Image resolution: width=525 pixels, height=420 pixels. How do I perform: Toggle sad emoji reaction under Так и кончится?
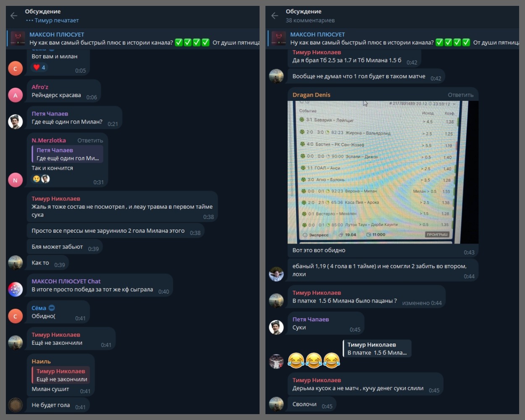pos(37,179)
